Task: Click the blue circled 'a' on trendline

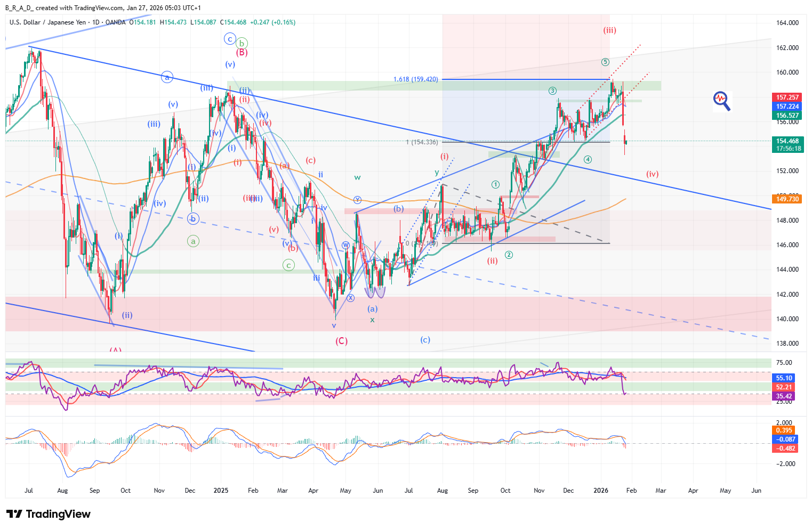Action: point(167,78)
